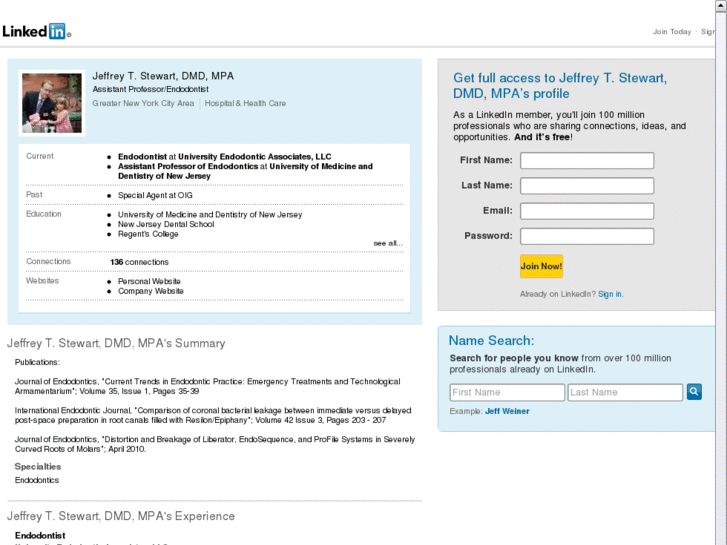Open Jeffrey T. Stewart's profile photo

[x=52, y=103]
